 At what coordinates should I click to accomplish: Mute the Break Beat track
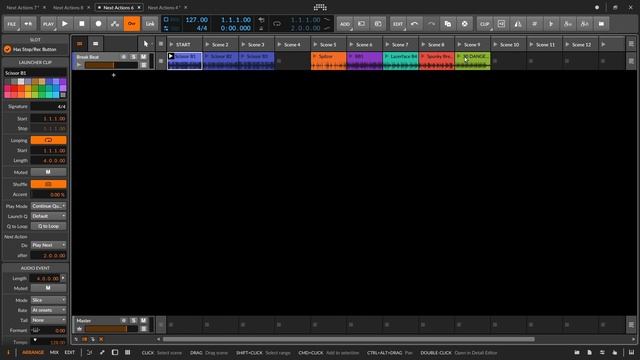143,57
